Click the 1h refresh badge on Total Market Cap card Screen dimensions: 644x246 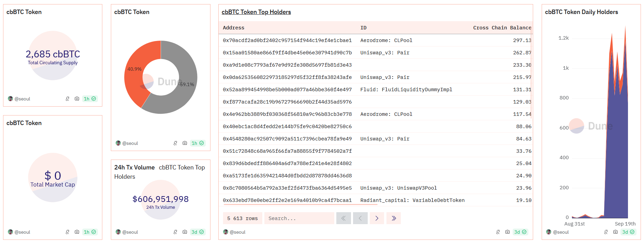coord(90,232)
